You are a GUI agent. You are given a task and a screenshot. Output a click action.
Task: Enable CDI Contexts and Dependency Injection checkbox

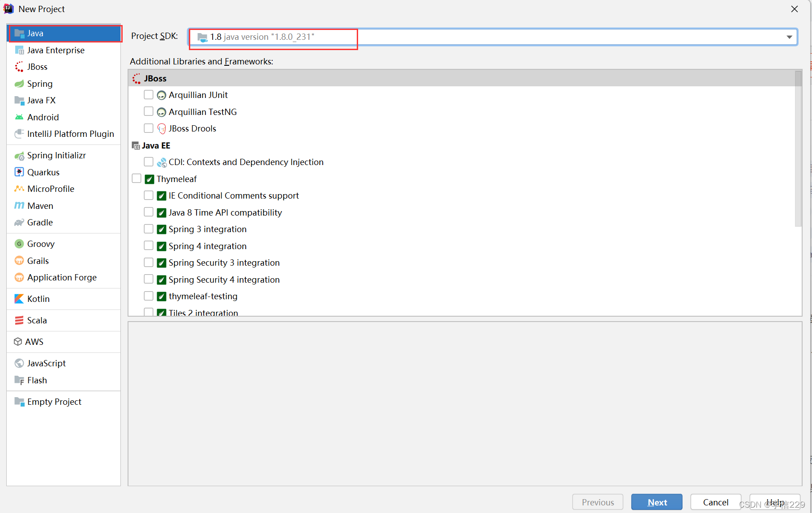pyautogui.click(x=149, y=162)
